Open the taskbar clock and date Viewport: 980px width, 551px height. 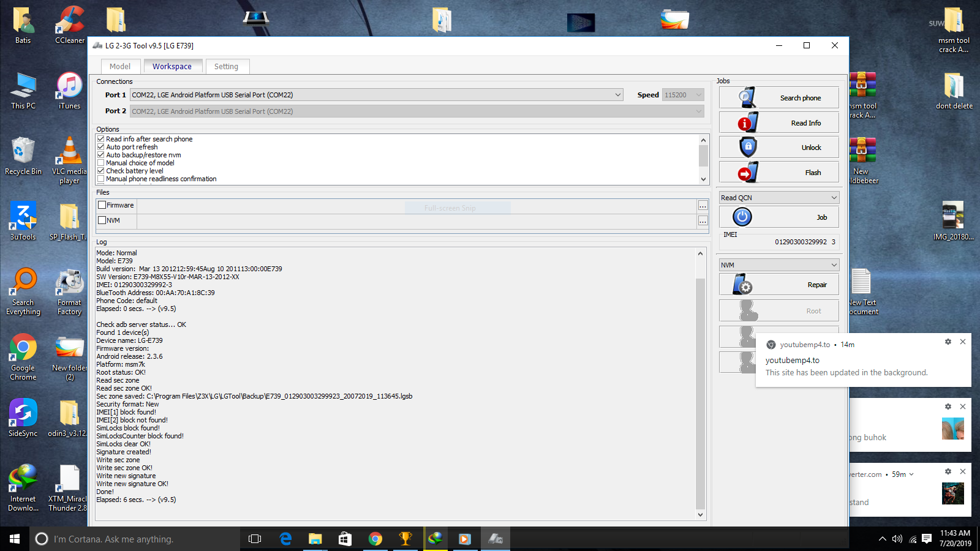click(x=956, y=539)
